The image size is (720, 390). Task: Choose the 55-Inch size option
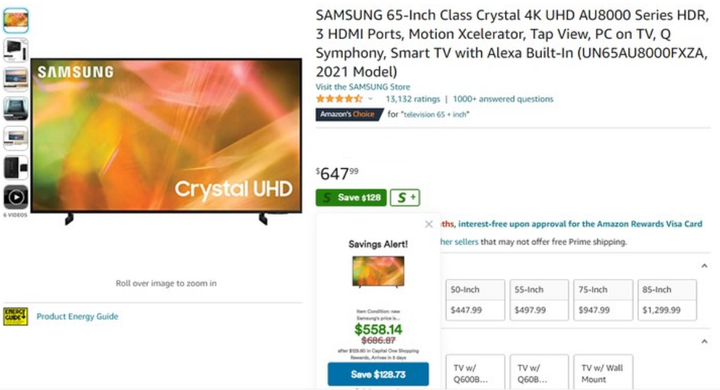[539, 300]
